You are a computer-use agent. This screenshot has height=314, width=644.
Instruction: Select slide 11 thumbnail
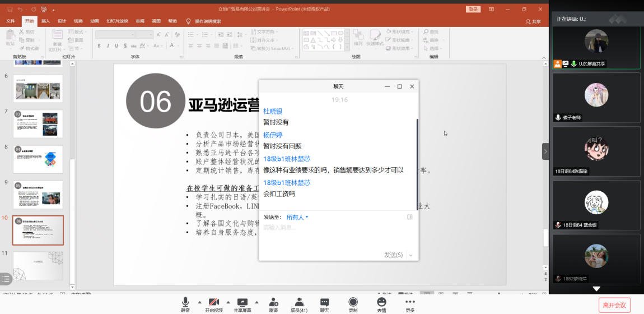tap(38, 265)
